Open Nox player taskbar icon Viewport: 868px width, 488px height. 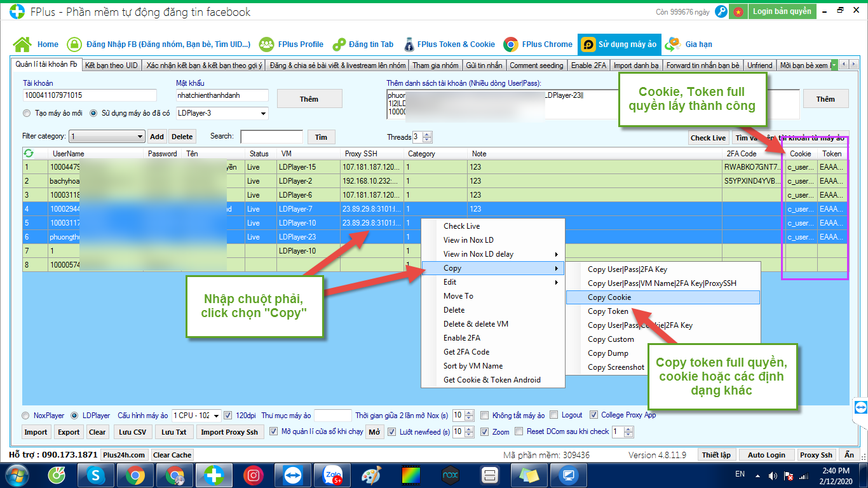point(450,475)
